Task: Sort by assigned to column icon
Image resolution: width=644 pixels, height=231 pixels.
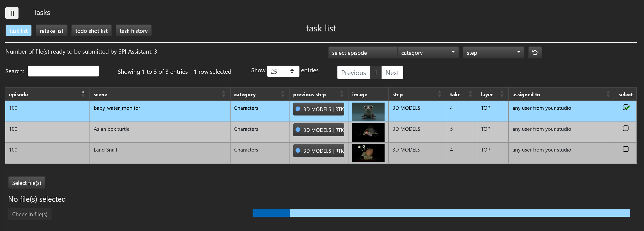Action: 608,94
